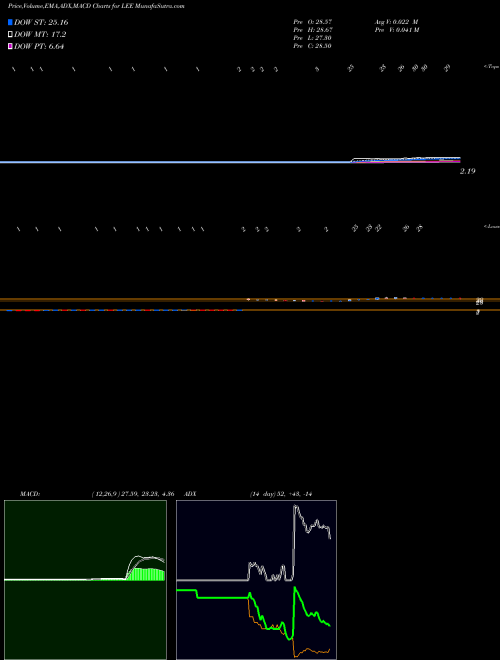Click the 'MACD:' panel heading

tap(30, 494)
